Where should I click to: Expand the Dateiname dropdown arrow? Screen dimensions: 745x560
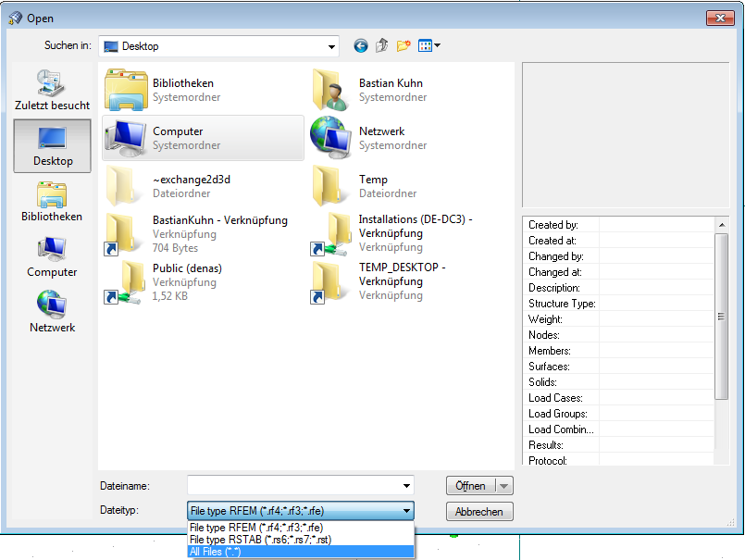pyautogui.click(x=405, y=486)
